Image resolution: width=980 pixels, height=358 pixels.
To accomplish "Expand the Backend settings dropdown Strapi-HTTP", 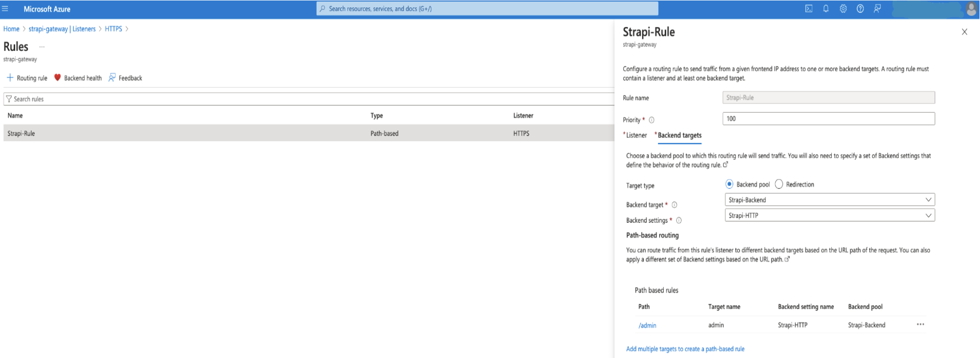I will [x=830, y=215].
